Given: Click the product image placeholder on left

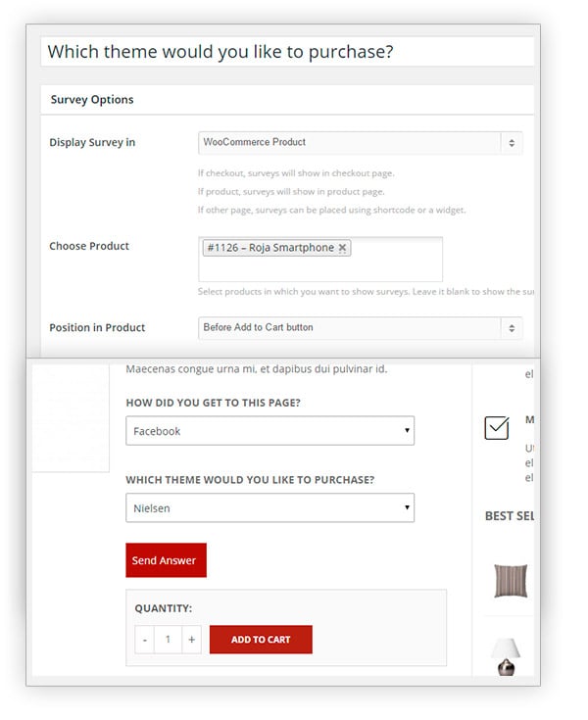Looking at the screenshot, I should coord(71,418).
